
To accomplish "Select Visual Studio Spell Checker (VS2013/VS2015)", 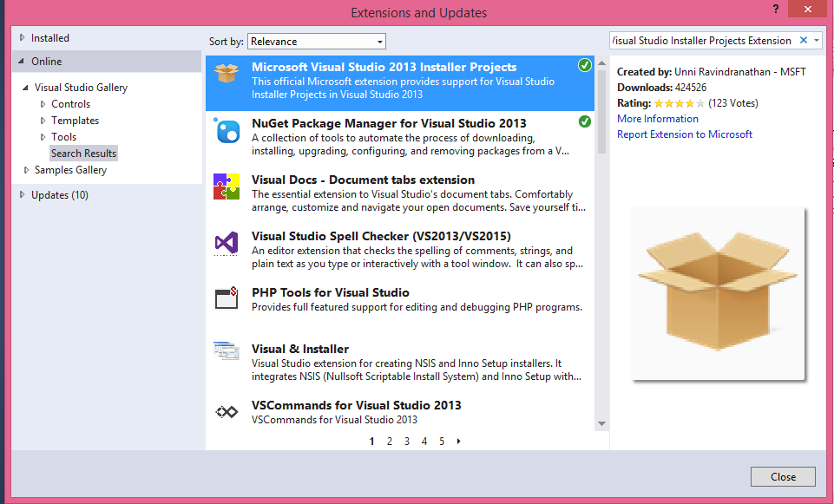I will tap(381, 236).
